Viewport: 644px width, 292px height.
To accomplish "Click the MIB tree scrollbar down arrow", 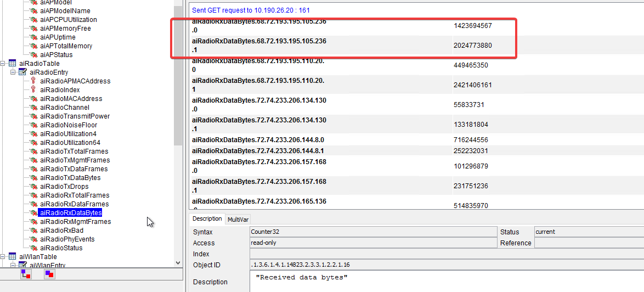I will (x=178, y=262).
